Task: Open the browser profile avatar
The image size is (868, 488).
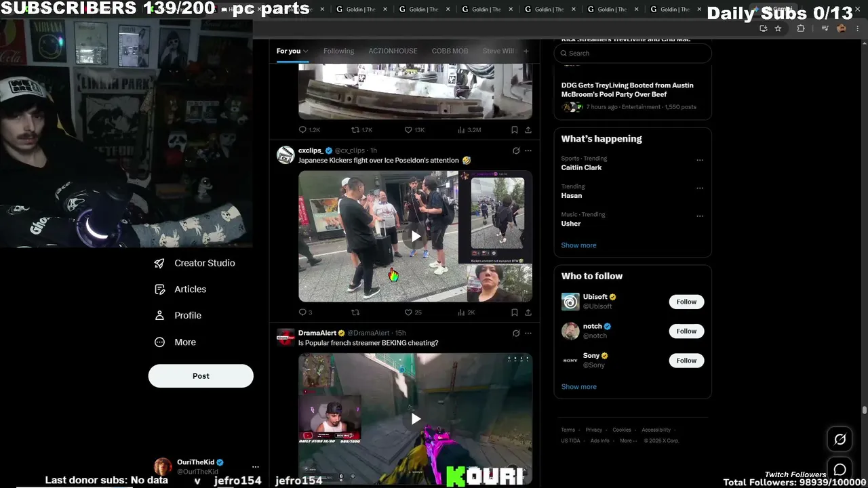Action: coord(842,28)
